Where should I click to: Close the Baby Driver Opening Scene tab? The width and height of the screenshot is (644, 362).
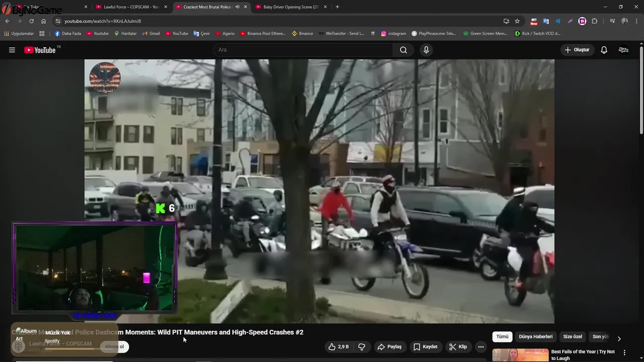(326, 7)
